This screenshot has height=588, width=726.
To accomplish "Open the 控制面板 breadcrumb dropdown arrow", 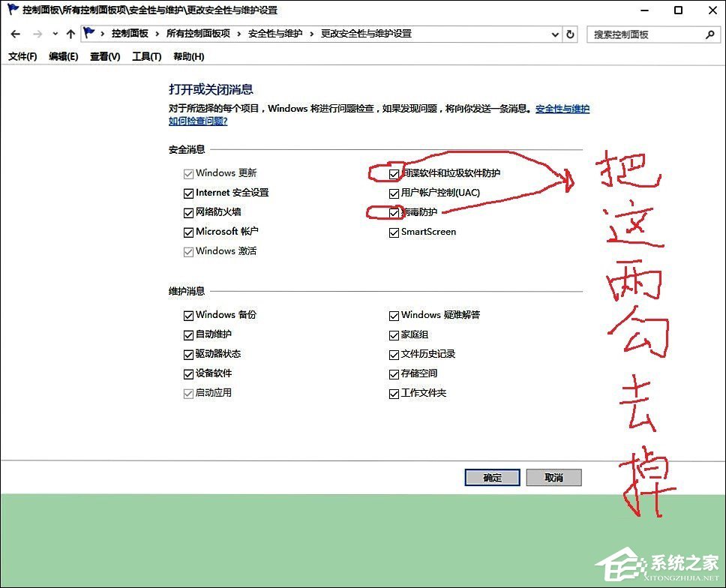I will (157, 34).
